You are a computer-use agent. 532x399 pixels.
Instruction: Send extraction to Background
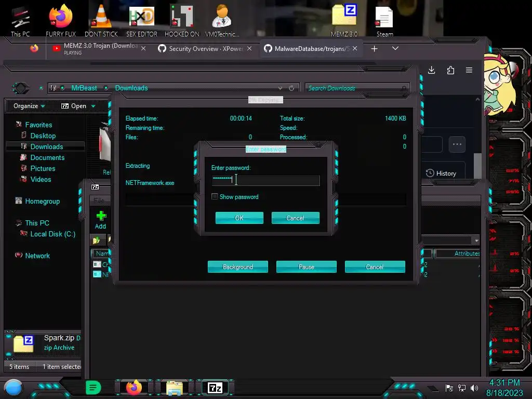pos(238,267)
